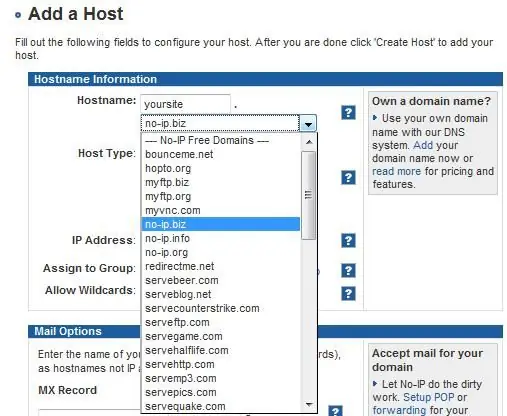Open help icon for Assign to Group

point(348,270)
